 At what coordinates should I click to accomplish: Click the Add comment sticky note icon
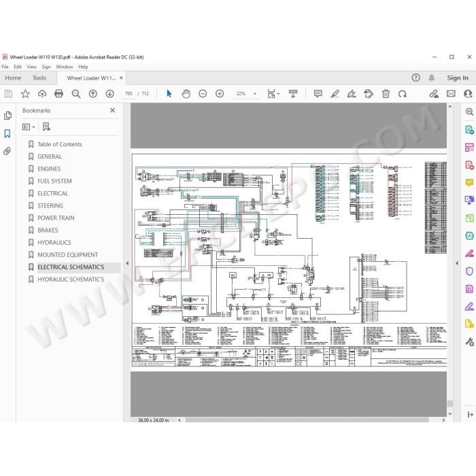(x=318, y=94)
